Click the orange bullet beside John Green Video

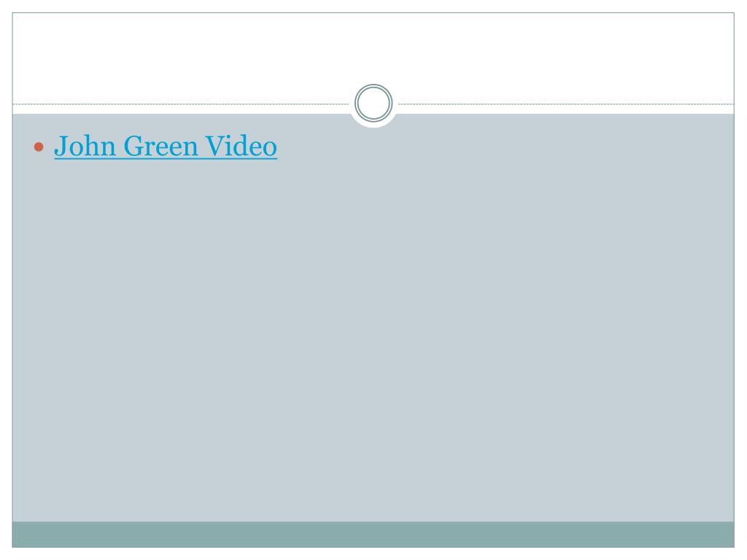pyautogui.click(x=39, y=147)
